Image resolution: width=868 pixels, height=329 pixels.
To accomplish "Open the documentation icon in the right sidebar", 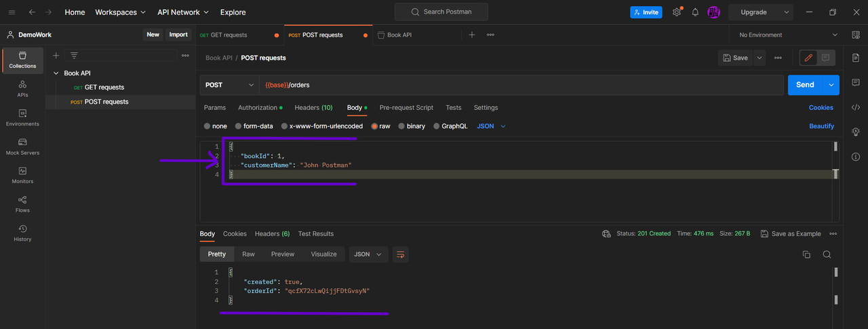I will pos(856,58).
